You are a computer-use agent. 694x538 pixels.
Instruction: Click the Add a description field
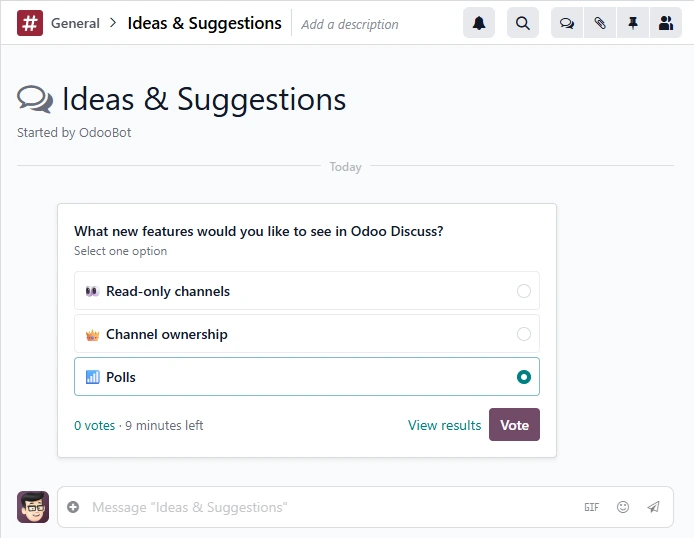point(350,24)
